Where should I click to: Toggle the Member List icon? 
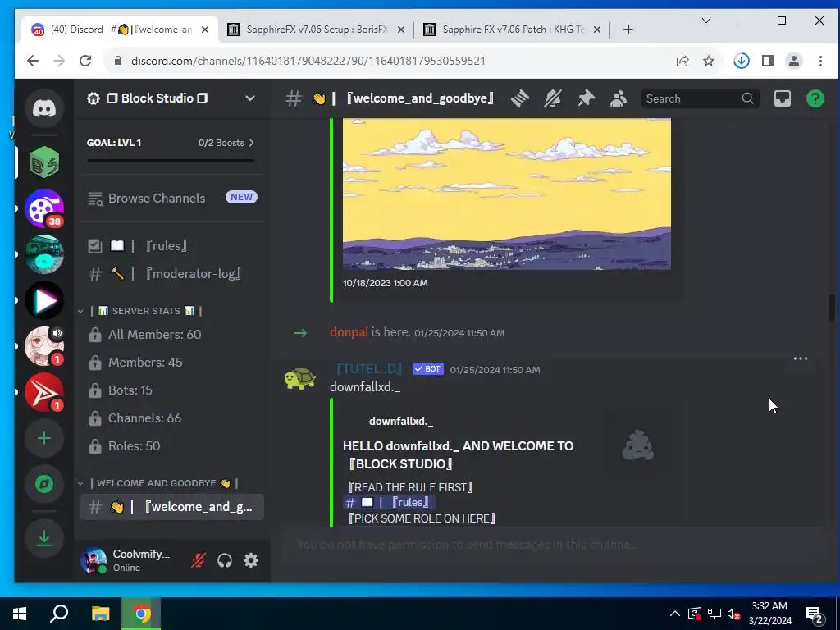619,98
